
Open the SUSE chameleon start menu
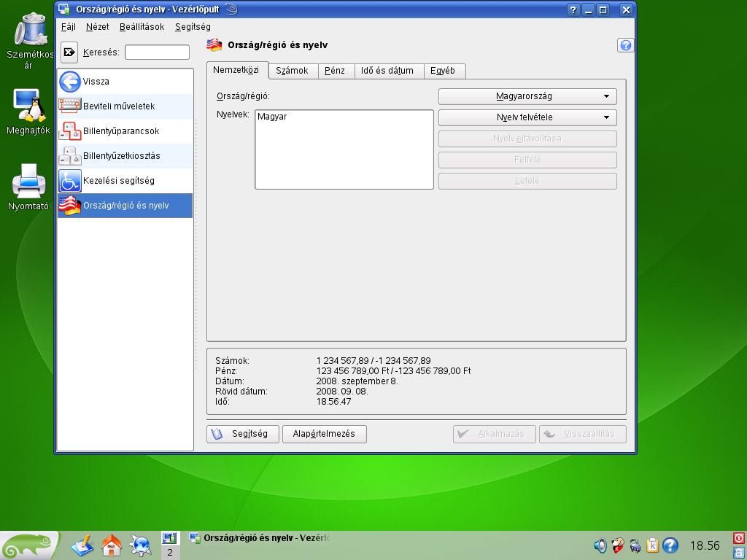[29, 545]
